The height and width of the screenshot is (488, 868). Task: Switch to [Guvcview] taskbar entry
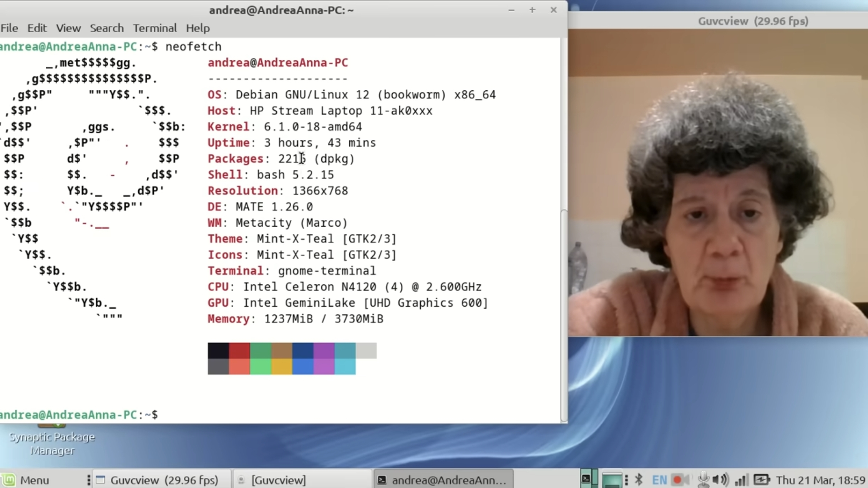(302, 480)
